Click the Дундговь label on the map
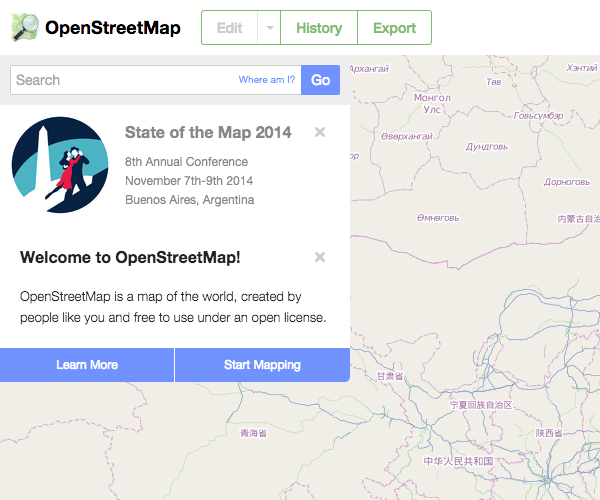 click(487, 147)
